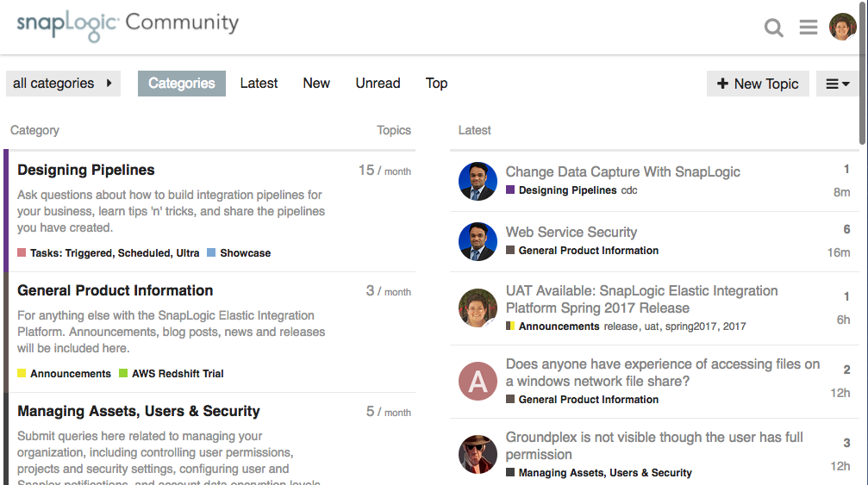The width and height of the screenshot is (868, 485).
Task: Go to SnapLogic Community home logo
Action: click(128, 25)
